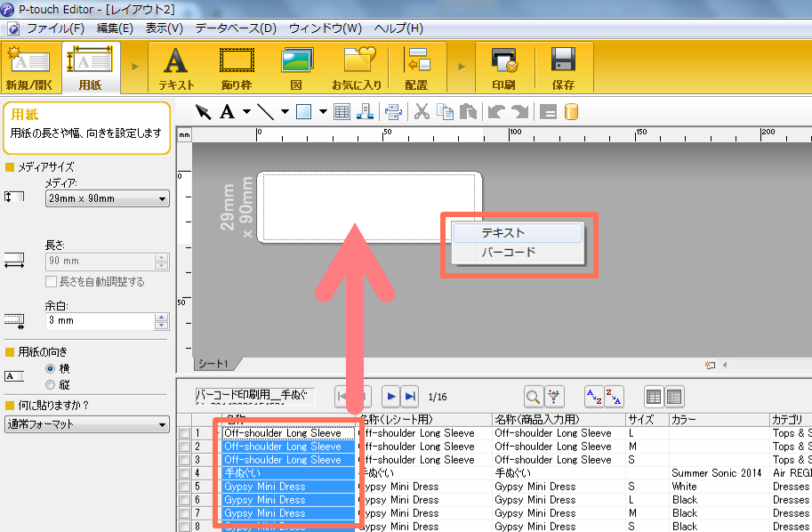Open the database filter funnel
Screen dimensions: 812x532
click(x=554, y=398)
